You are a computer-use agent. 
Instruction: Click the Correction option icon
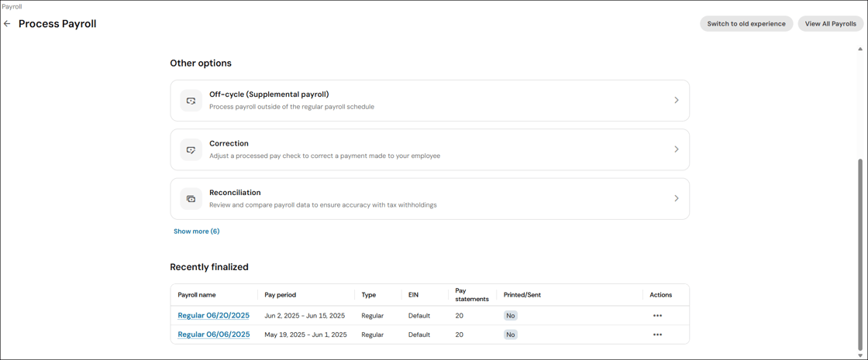click(191, 149)
